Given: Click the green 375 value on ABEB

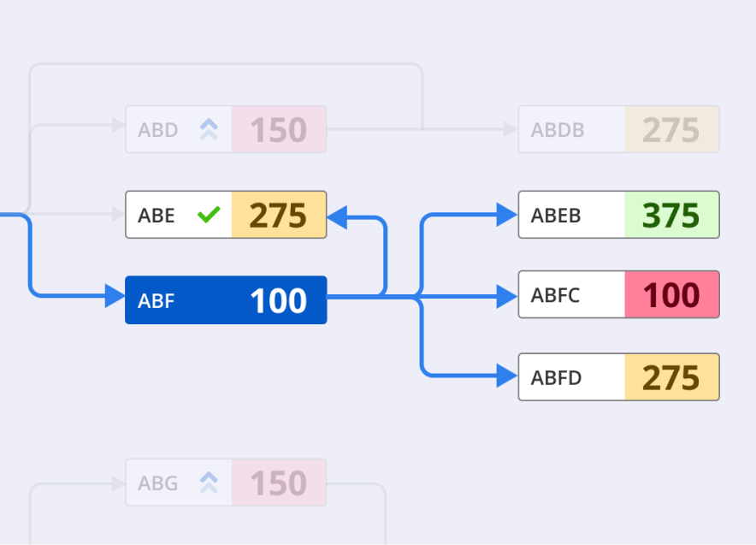Looking at the screenshot, I should (671, 216).
